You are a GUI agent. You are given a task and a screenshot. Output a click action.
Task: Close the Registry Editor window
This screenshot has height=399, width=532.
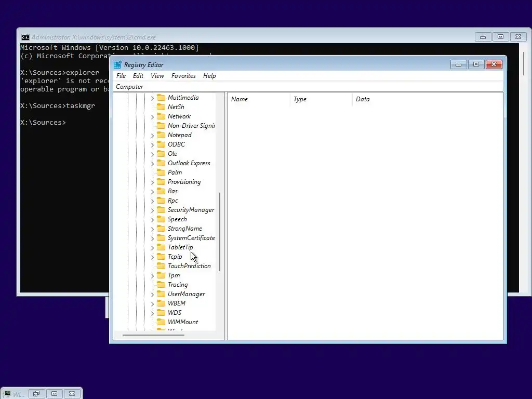coord(494,64)
